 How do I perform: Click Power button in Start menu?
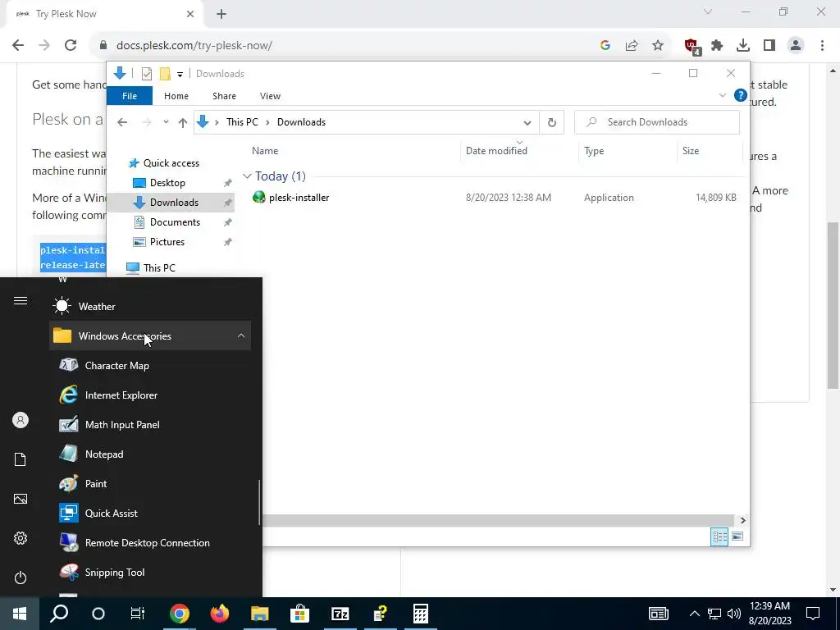[21, 577]
